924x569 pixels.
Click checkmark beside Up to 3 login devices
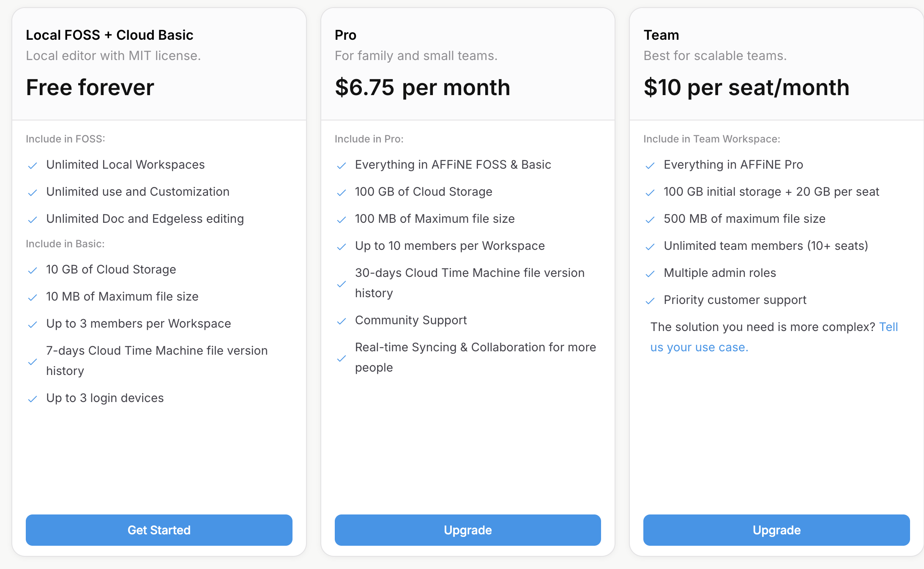[x=33, y=399]
